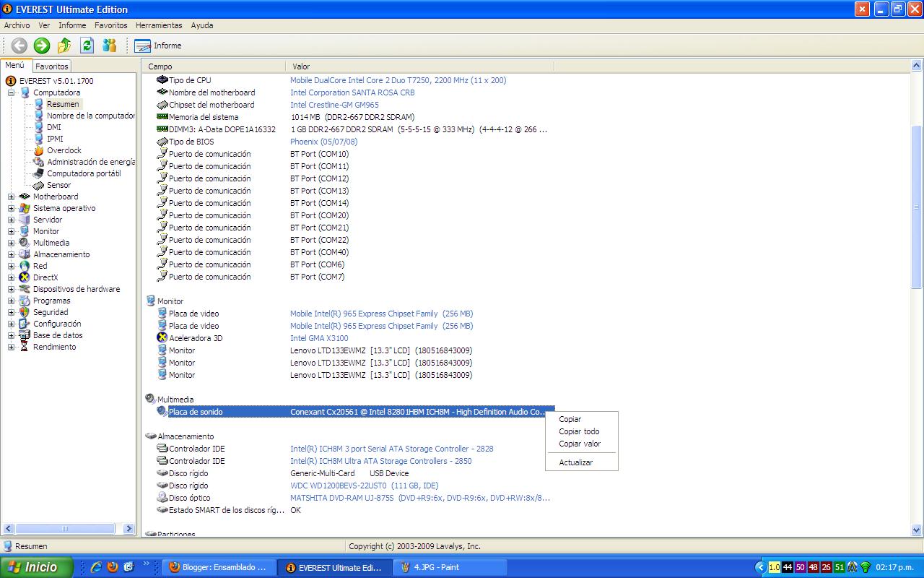Screen dimensions: 924x578
Task: Open Mobile DualCore Intel Core 2 Duo link
Action: pyautogui.click(x=398, y=80)
